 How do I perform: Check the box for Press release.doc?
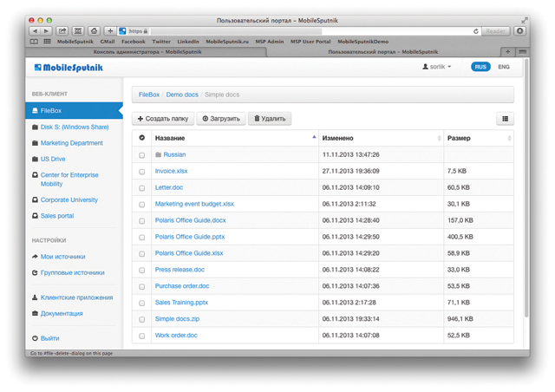click(141, 271)
